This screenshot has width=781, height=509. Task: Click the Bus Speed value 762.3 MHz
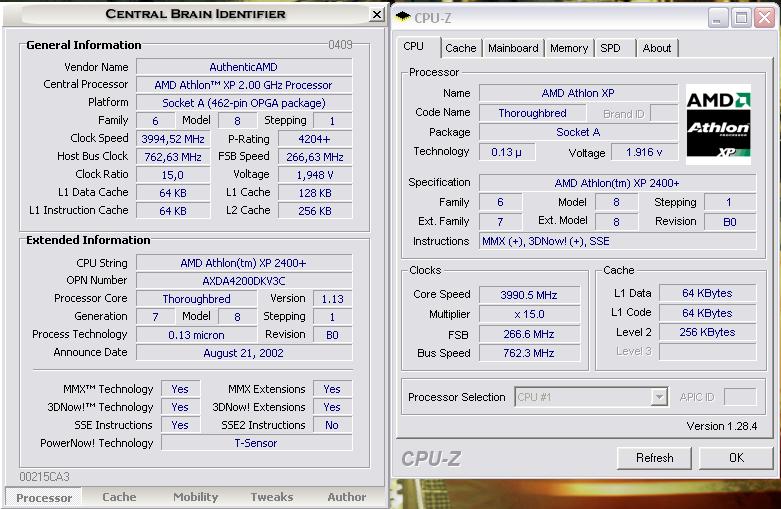pyautogui.click(x=529, y=353)
